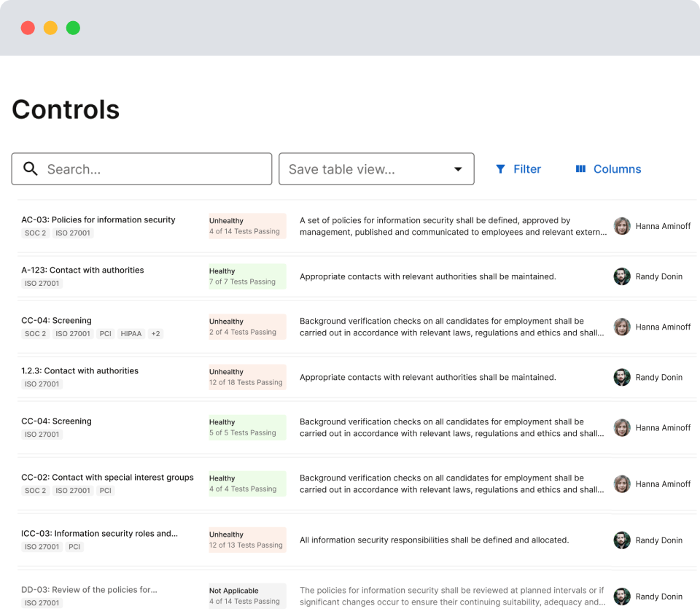Open Hanna Aminoff avatar in AC-03 row
This screenshot has width=700, height=614.
(x=622, y=226)
